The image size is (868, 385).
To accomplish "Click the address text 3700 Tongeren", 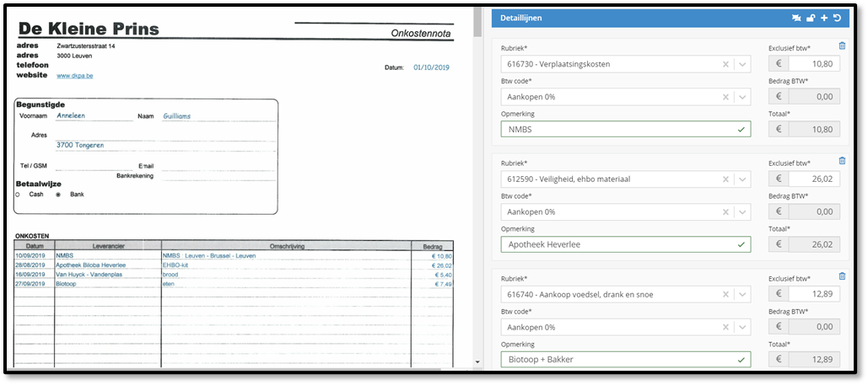I will (x=80, y=145).
